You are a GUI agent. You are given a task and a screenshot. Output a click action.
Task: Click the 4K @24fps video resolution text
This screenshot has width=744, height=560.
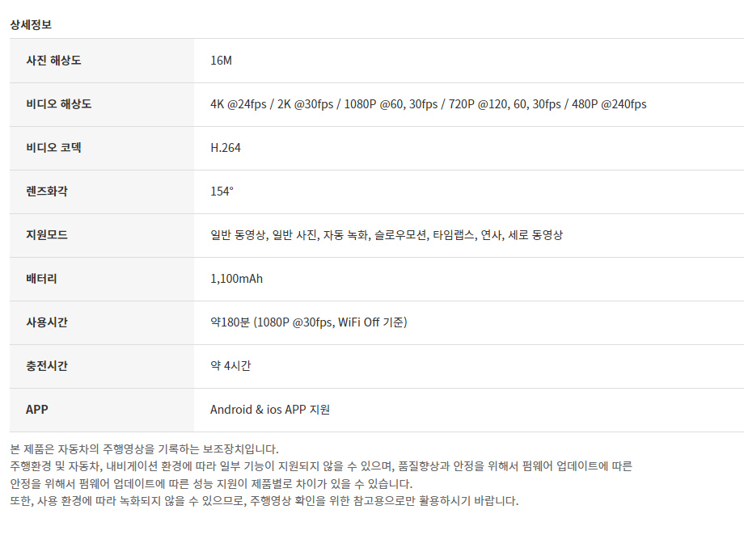pyautogui.click(x=239, y=104)
